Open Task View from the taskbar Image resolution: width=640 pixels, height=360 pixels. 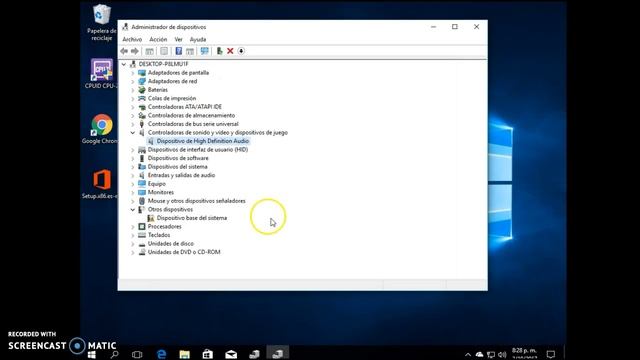[x=137, y=354]
